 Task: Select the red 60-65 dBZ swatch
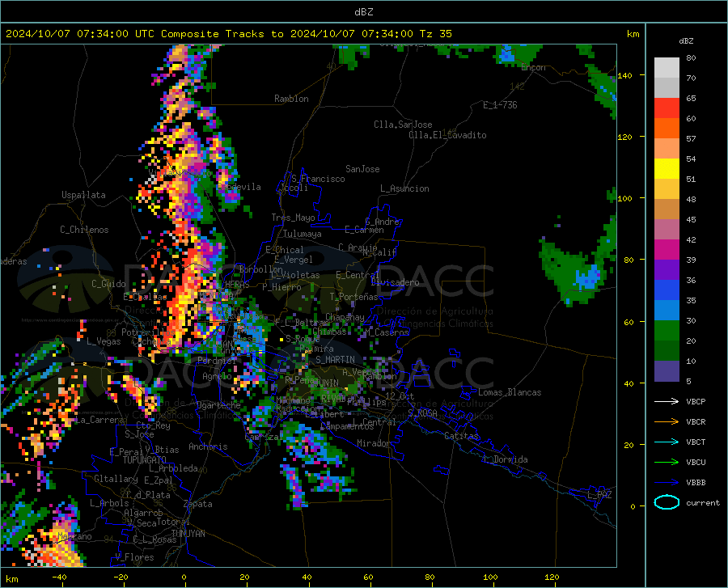667,108
